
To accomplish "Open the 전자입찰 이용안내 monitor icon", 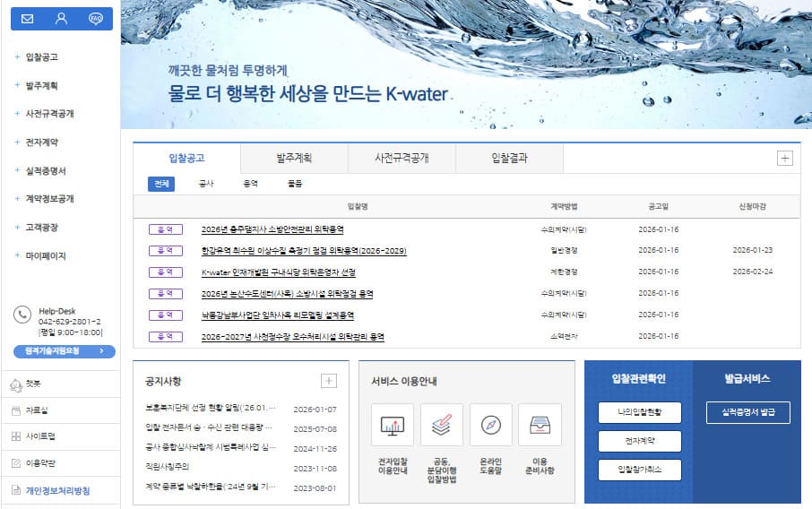I will pyautogui.click(x=393, y=425).
